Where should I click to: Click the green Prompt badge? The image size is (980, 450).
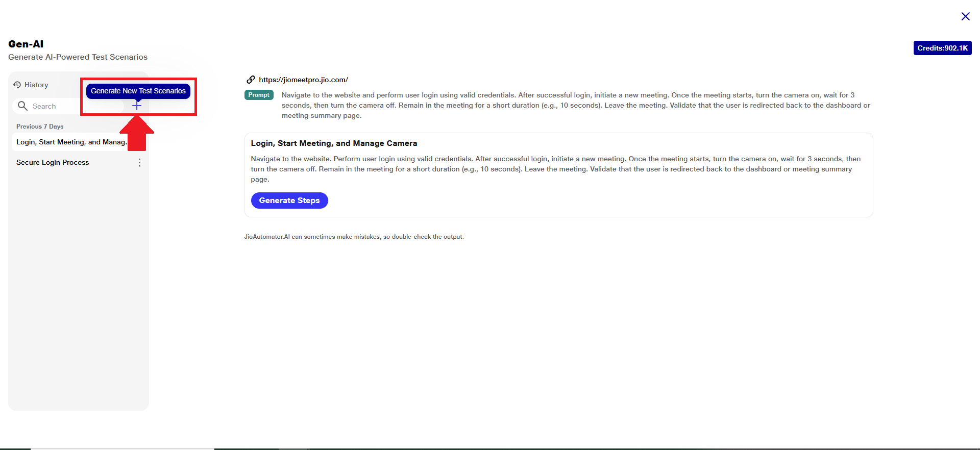click(259, 95)
